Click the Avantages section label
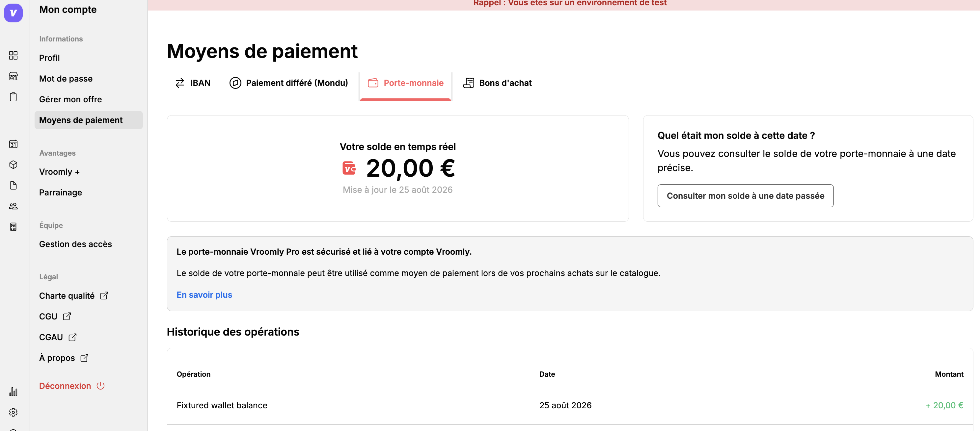The height and width of the screenshot is (431, 980). 57,153
